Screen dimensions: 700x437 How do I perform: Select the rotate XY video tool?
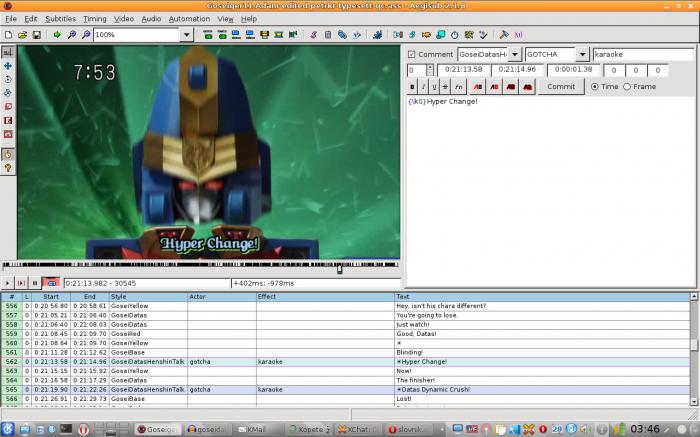pyautogui.click(x=8, y=93)
